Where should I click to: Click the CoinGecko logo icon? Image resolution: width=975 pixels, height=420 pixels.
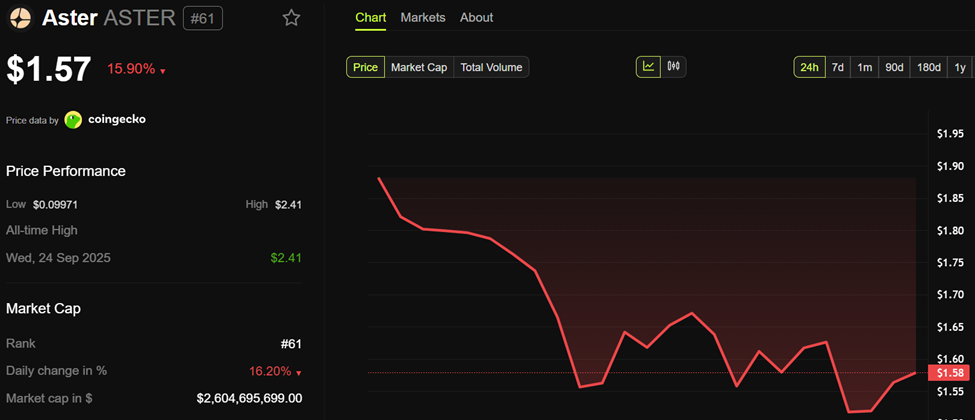pyautogui.click(x=73, y=120)
